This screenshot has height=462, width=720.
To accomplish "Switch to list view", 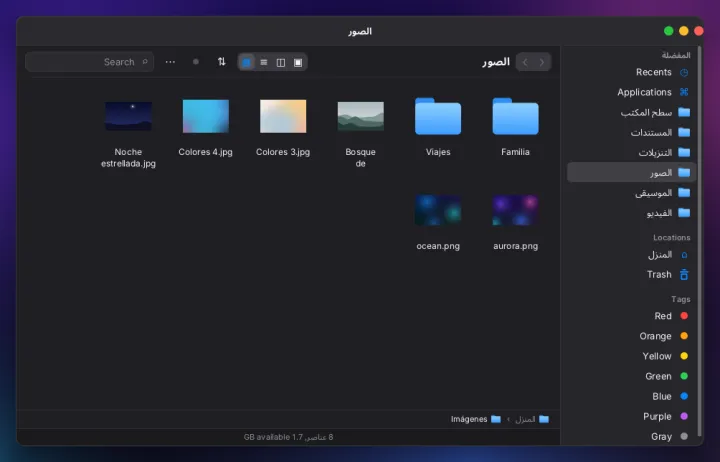I will 264,62.
